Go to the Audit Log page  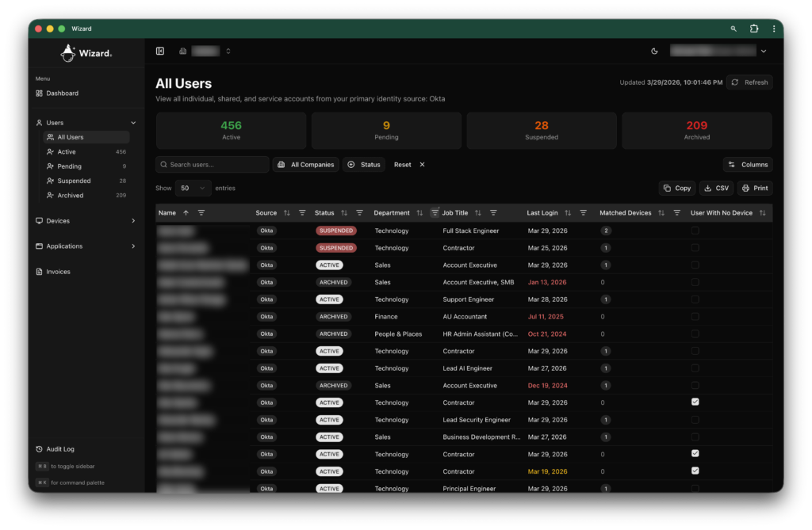pyautogui.click(x=59, y=449)
